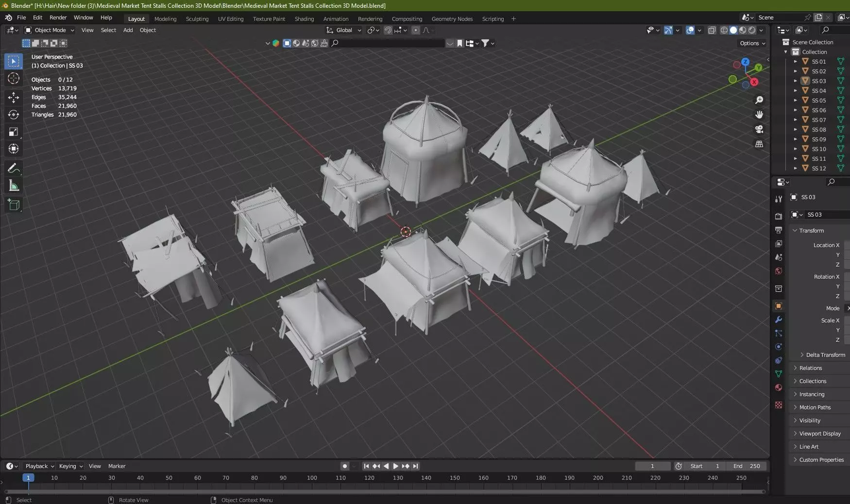
Task: Select the Transform tool
Action: [14, 149]
